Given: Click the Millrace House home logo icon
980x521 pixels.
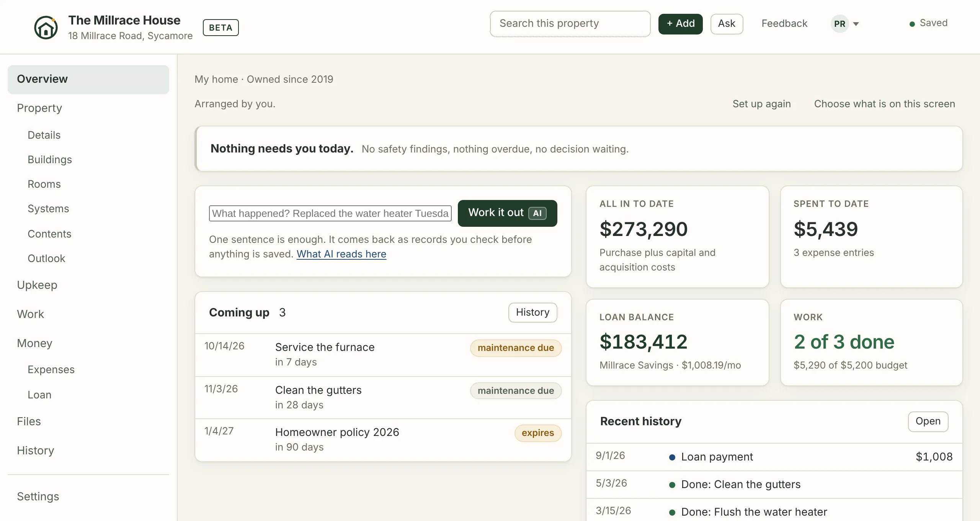Looking at the screenshot, I should click(46, 28).
